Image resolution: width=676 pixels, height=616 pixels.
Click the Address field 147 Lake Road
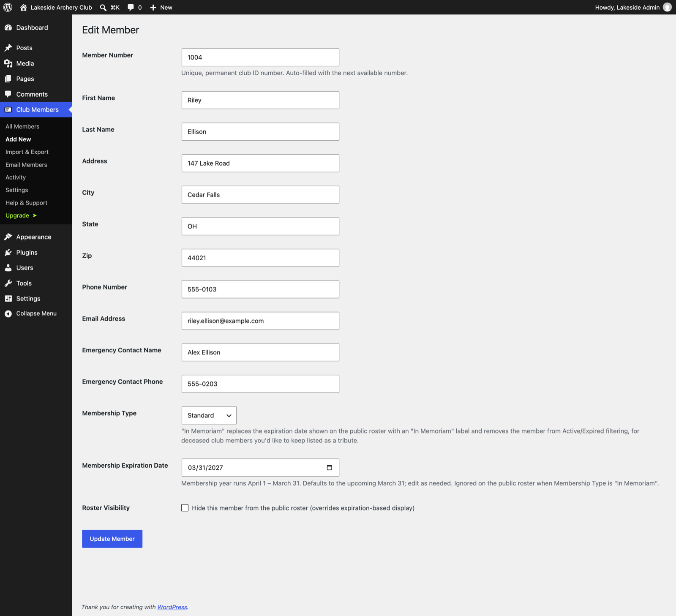[260, 163]
